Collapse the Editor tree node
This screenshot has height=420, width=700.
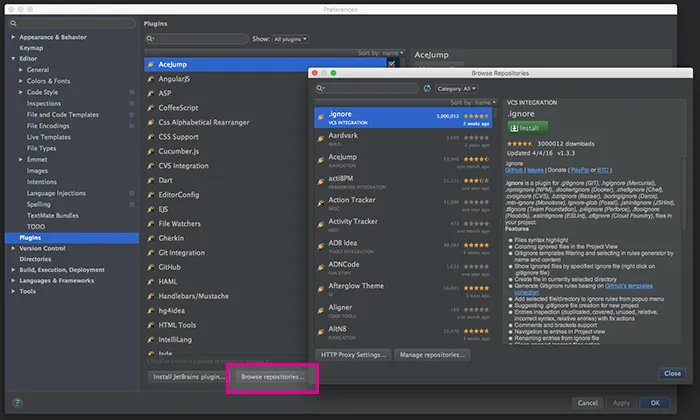coord(13,58)
